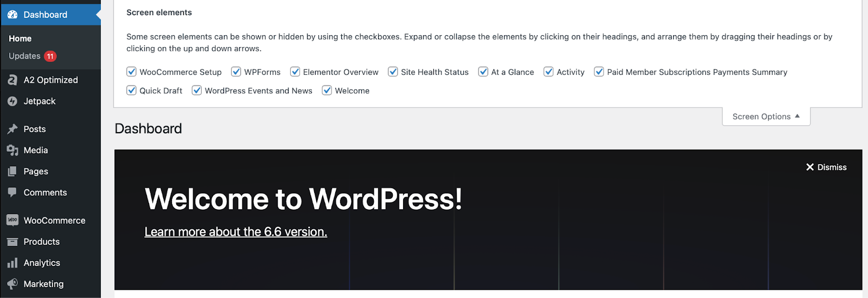This screenshot has width=868, height=298.
Task: Click the X icon beside Dismiss
Action: (x=810, y=167)
